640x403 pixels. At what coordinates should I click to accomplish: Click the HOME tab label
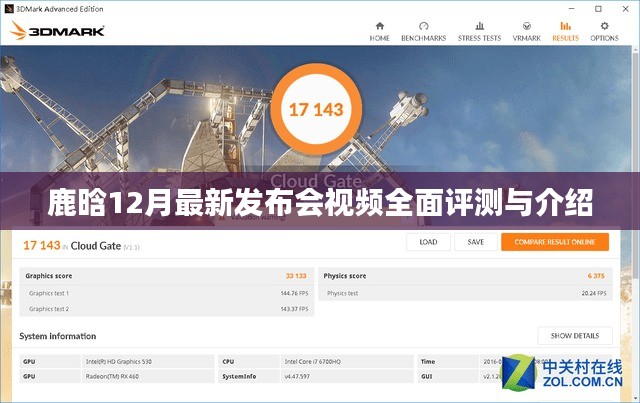point(380,38)
